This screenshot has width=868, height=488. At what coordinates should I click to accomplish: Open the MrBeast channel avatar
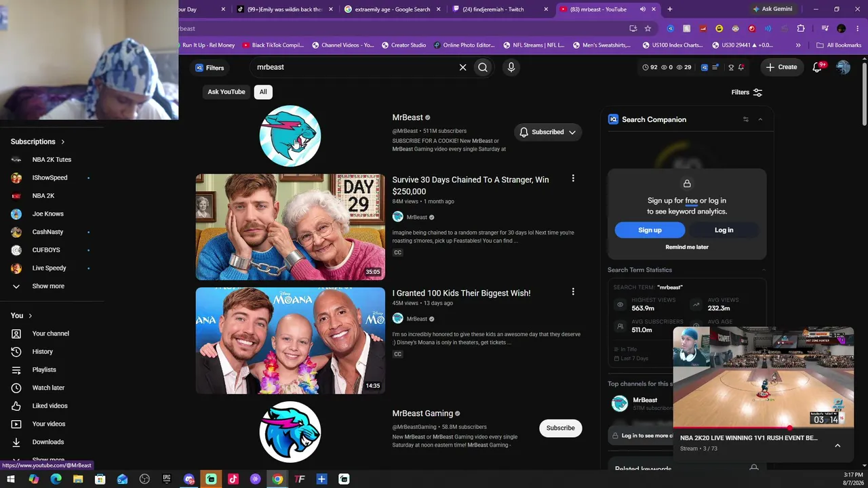(x=290, y=136)
